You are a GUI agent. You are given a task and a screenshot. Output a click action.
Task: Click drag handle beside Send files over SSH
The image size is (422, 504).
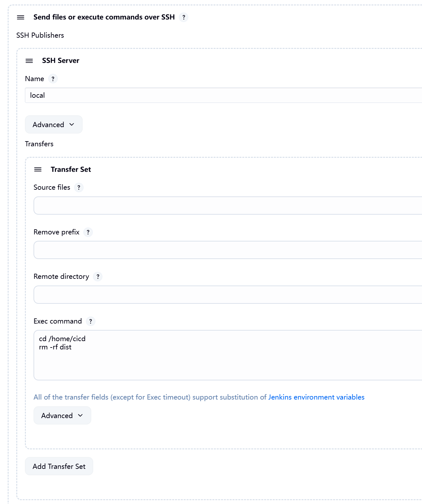[20, 17]
